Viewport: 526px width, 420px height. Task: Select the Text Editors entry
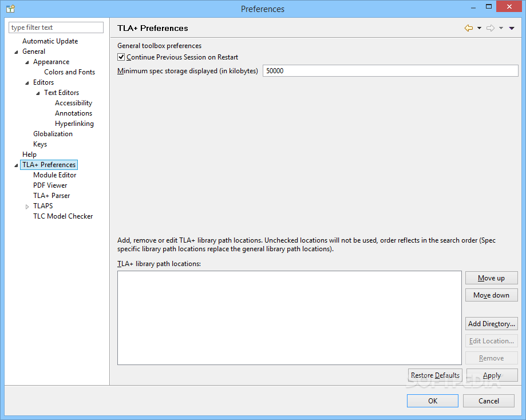click(61, 93)
